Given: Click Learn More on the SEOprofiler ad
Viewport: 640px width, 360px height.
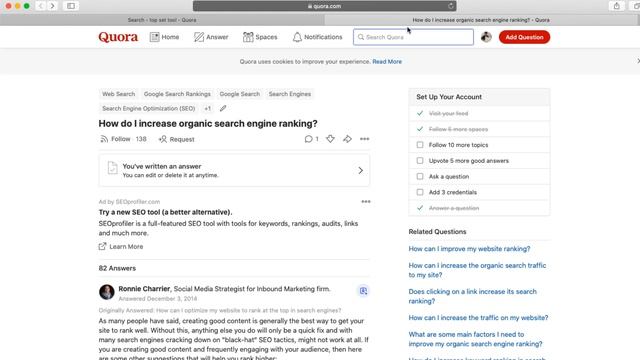Looking at the screenshot, I should tap(121, 247).
